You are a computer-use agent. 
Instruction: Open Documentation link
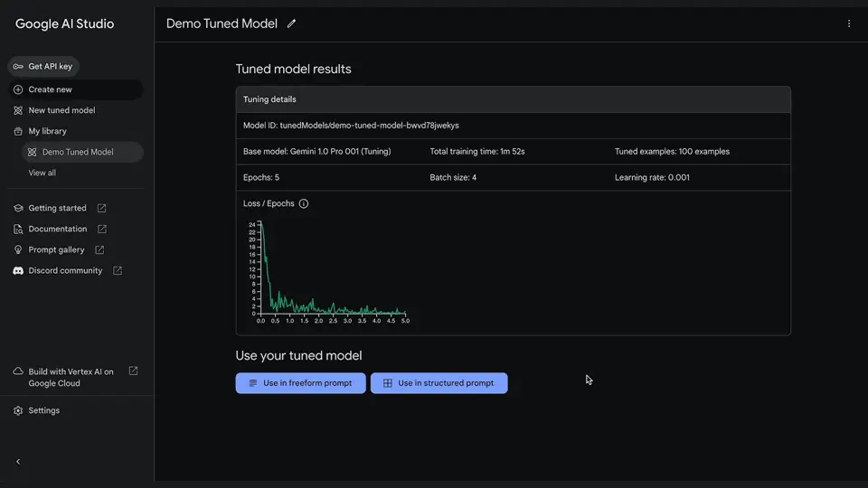pos(58,229)
